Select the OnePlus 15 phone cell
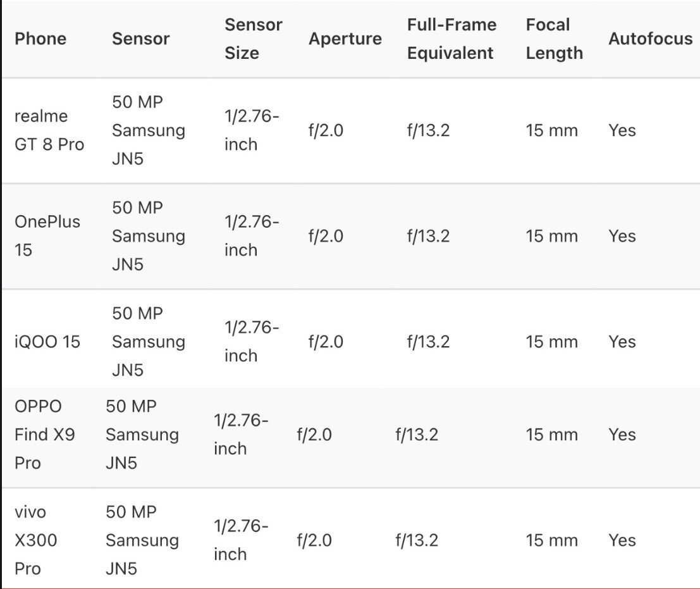This screenshot has height=589, width=700. point(47,236)
